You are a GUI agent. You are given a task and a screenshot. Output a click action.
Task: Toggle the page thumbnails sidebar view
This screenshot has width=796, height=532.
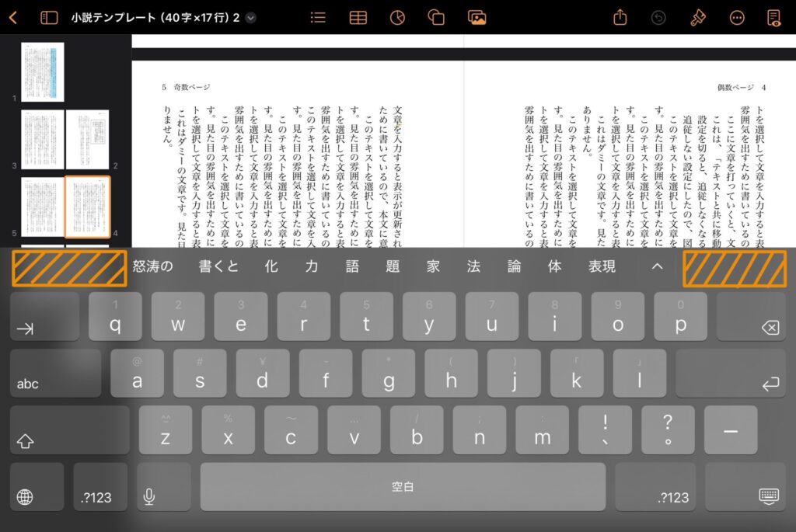tap(49, 18)
